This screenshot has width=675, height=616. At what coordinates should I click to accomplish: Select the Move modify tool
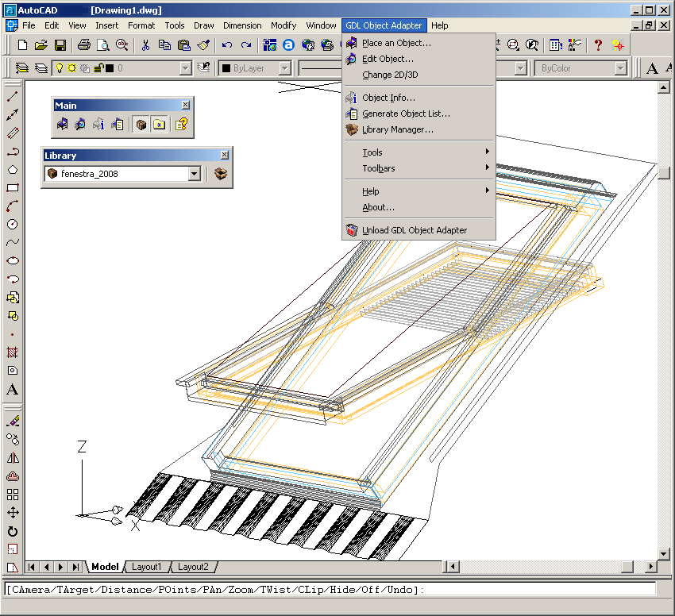(x=13, y=513)
